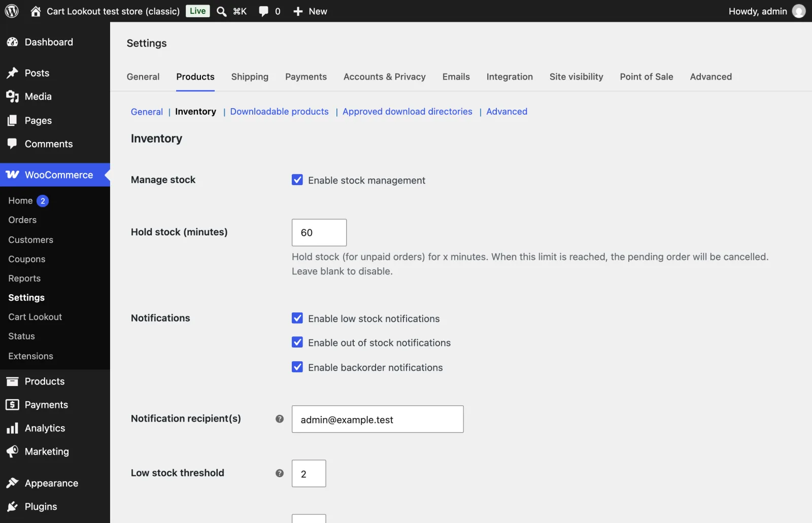Click the home site icon in admin bar
Viewport: 812px width, 523px height.
pos(36,11)
